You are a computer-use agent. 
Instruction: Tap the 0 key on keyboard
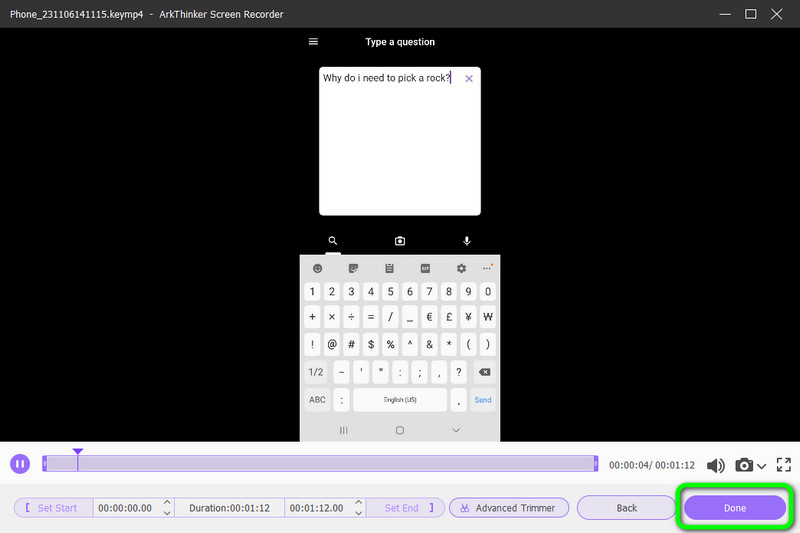point(488,292)
